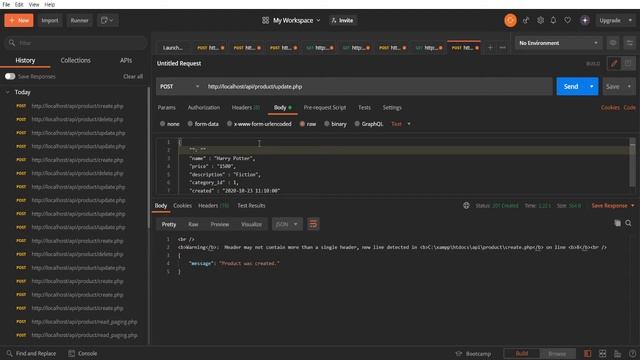Open the My Workspace dropdown

[291, 20]
